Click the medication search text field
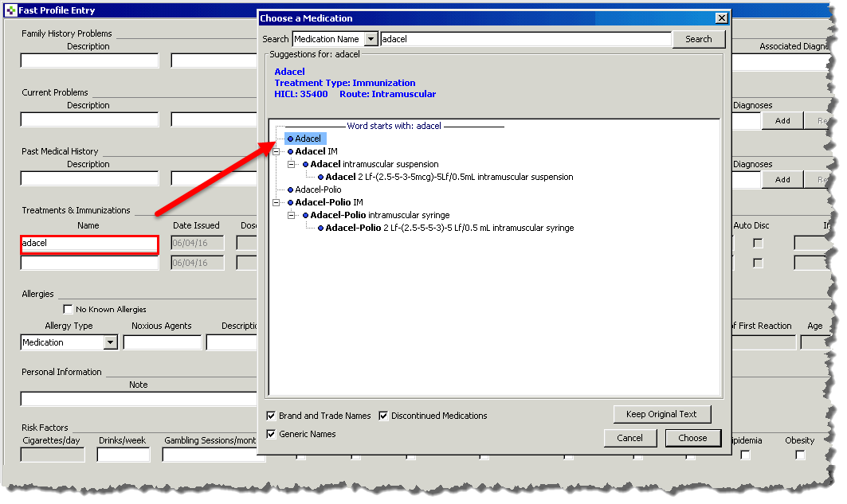 click(526, 39)
